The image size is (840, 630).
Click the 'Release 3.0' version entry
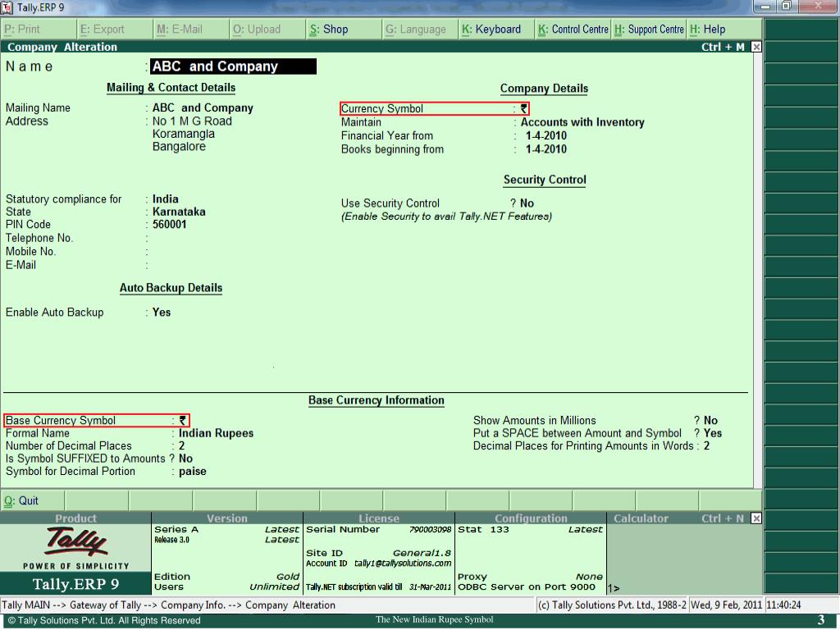click(172, 540)
